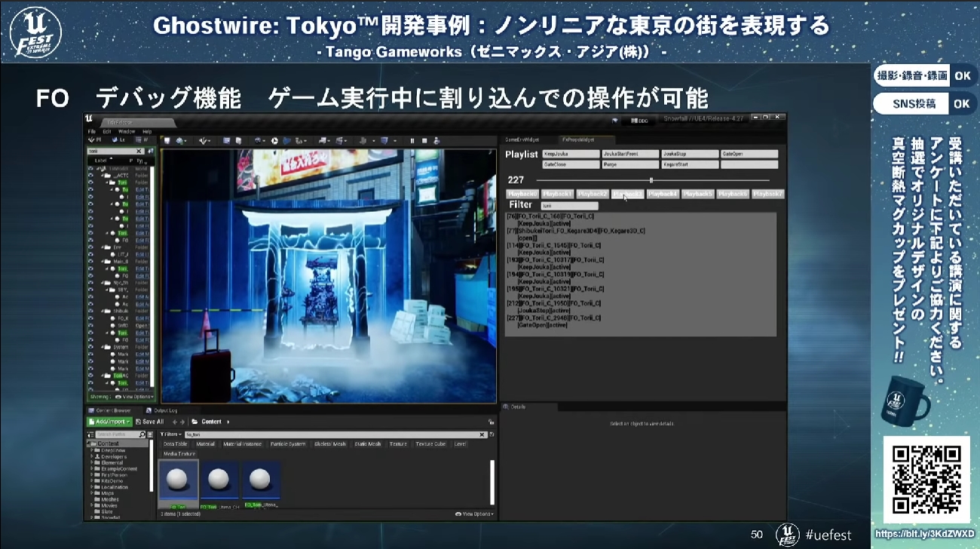The image size is (980, 549).
Task: Click the Pause button in the editor toolbar
Action: point(412,140)
